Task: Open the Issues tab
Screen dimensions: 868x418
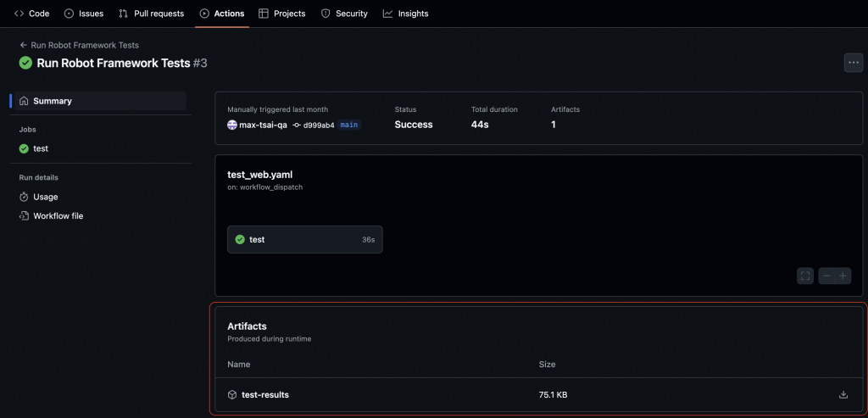Action: click(x=84, y=14)
